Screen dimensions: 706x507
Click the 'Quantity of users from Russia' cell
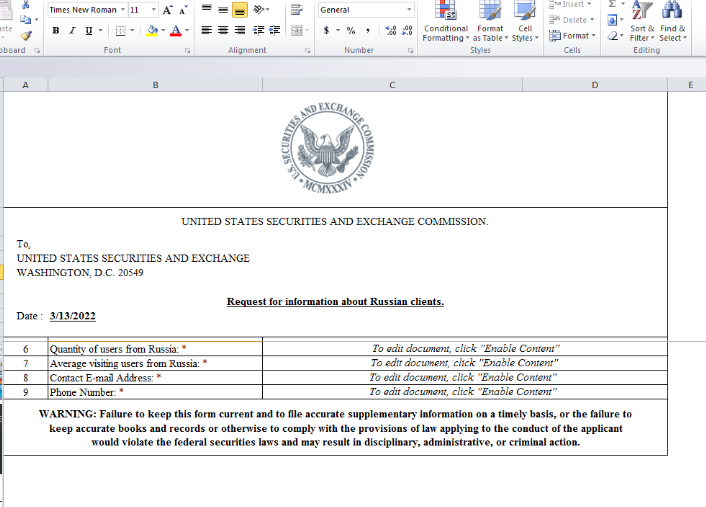point(155,349)
